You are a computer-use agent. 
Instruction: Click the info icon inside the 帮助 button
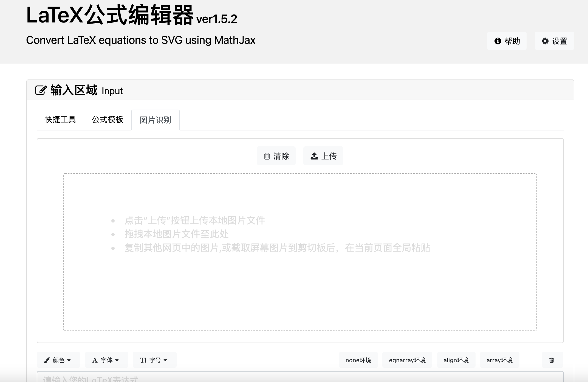pyautogui.click(x=498, y=41)
